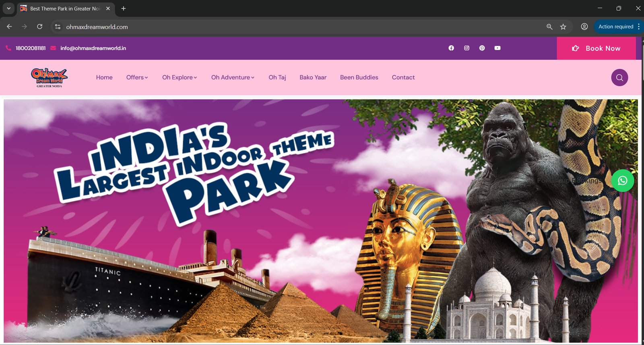Screen dimensions: 644x345
Task: Reload the page with the refresh icon
Action: pos(39,27)
